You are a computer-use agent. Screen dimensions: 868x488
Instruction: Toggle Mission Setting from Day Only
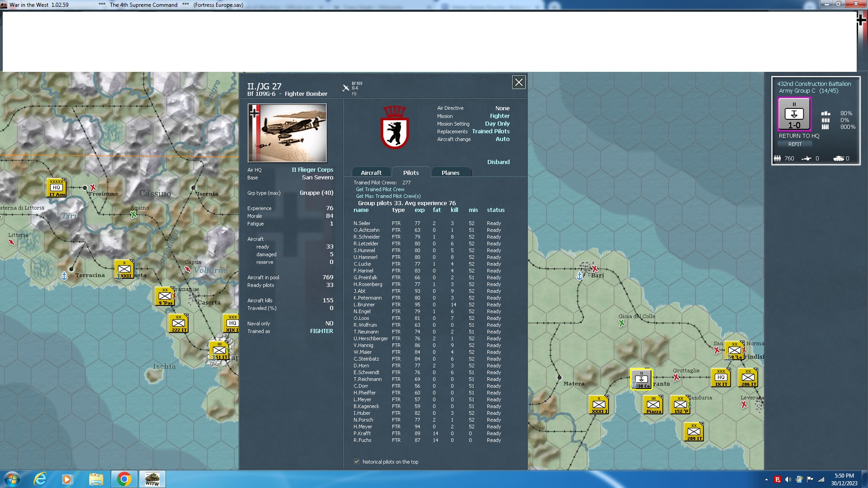(x=497, y=123)
